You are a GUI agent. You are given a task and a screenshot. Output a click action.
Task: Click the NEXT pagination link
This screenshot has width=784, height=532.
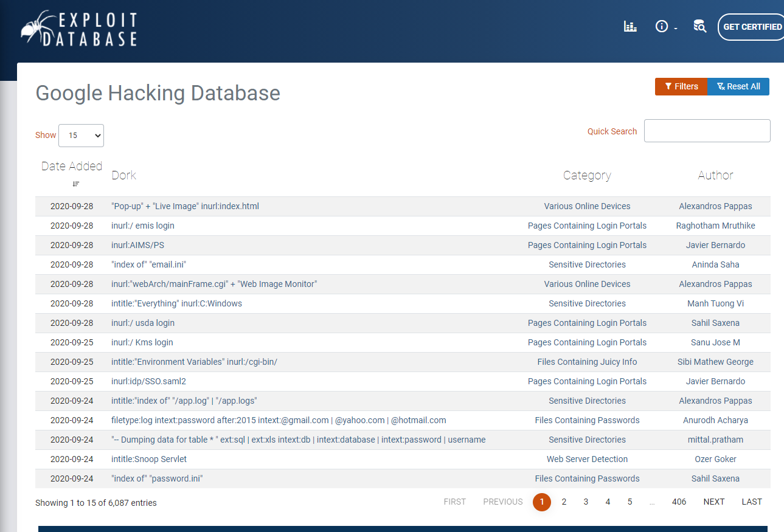pos(714,502)
